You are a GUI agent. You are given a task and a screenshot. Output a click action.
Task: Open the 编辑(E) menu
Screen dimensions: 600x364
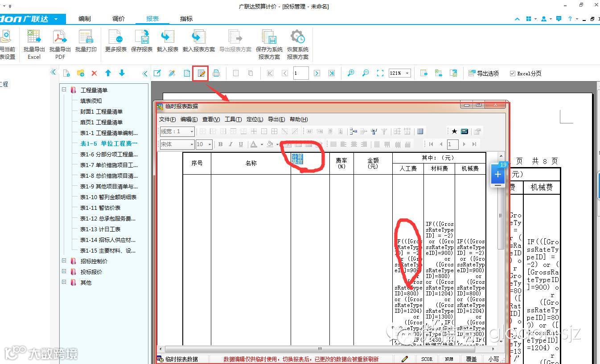coord(189,119)
